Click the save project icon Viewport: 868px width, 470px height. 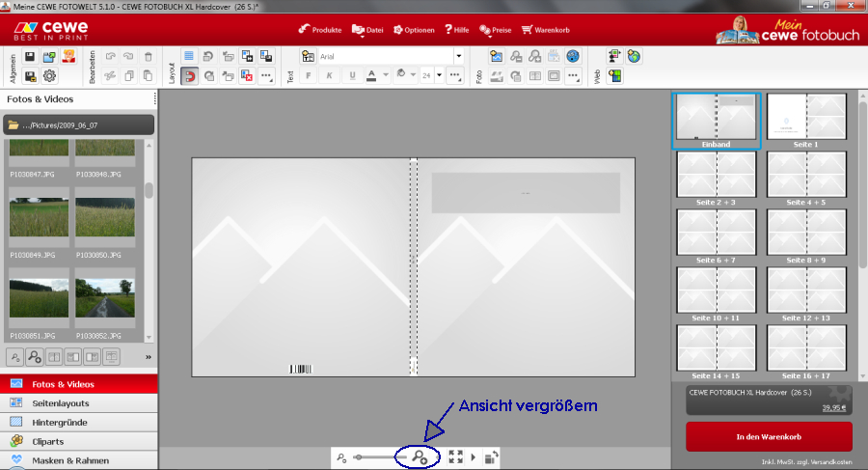30,57
